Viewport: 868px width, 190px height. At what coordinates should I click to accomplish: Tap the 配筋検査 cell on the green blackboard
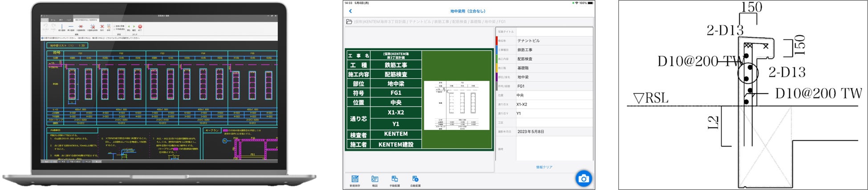tap(396, 74)
